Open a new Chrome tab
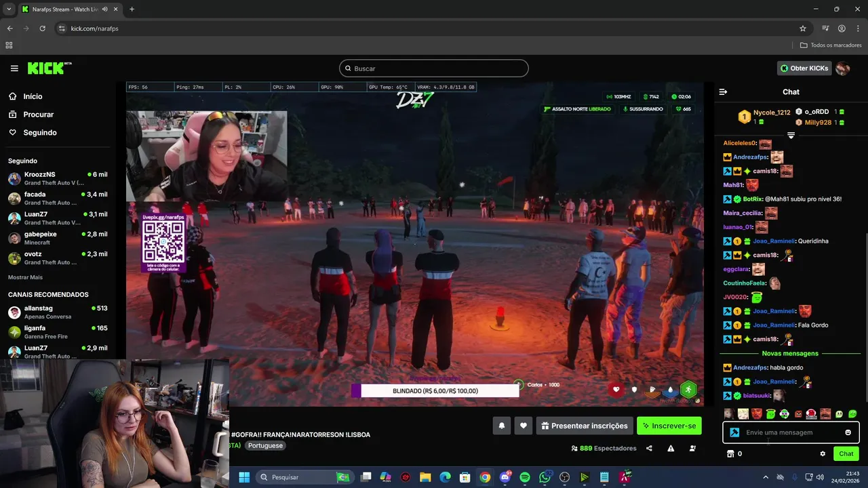The image size is (868, 488). pos(132,9)
